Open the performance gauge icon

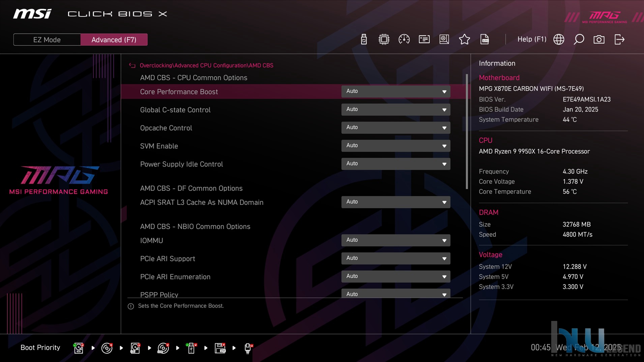click(x=404, y=39)
